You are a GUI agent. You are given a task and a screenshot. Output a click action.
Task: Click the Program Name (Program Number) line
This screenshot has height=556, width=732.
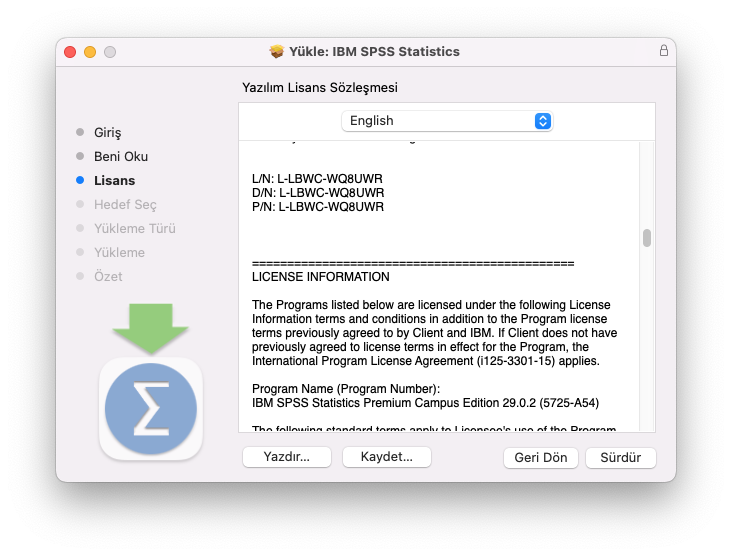point(346,389)
